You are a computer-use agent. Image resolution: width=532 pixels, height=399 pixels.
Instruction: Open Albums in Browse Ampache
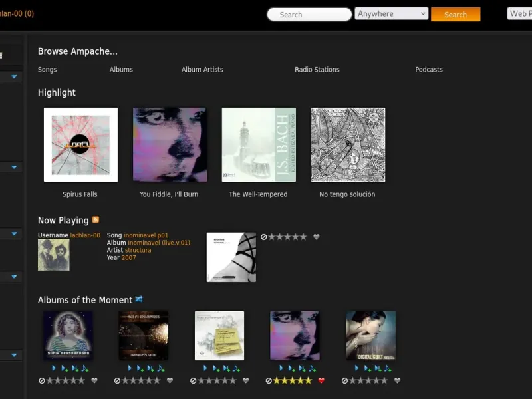tap(121, 70)
